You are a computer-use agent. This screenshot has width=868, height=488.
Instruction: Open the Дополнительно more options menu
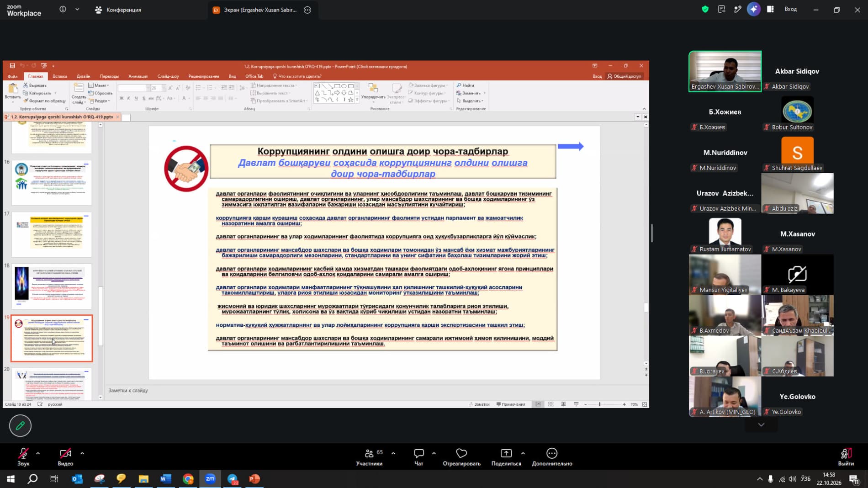coord(552,456)
